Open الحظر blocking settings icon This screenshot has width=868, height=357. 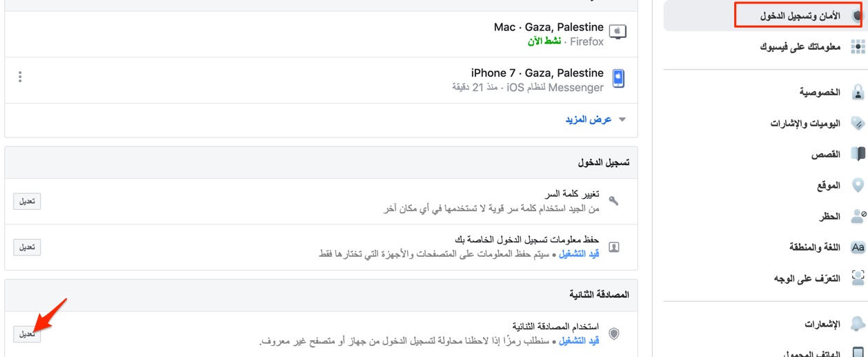pyautogui.click(x=858, y=216)
